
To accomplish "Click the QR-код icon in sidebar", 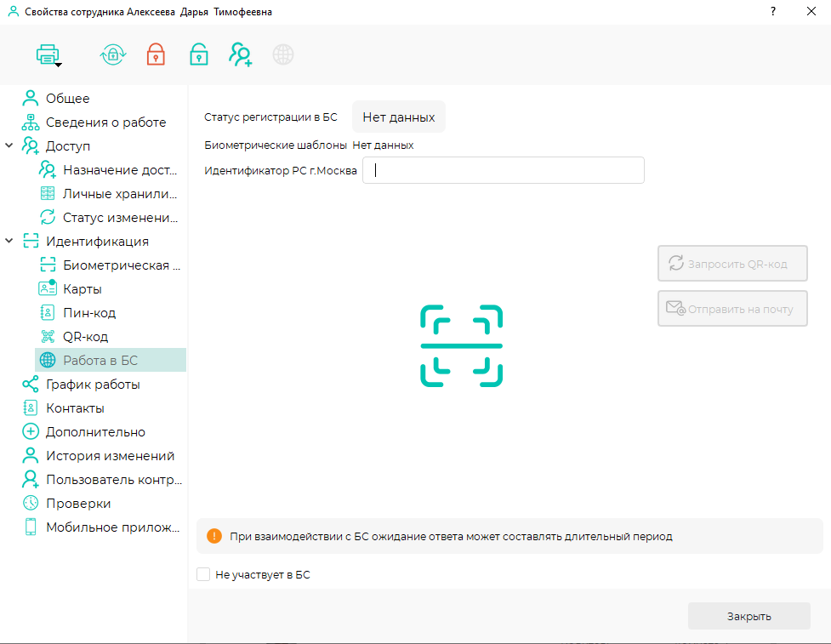I will click(x=48, y=337).
